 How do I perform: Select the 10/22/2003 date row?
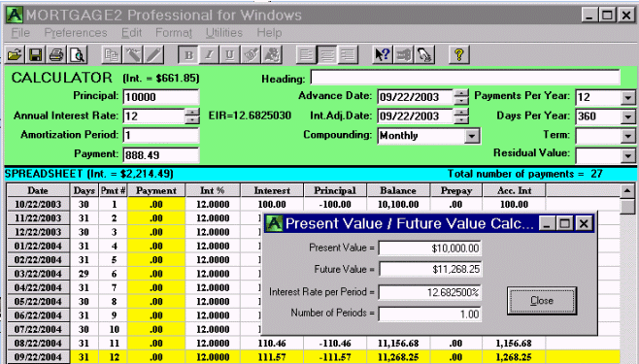tap(38, 204)
